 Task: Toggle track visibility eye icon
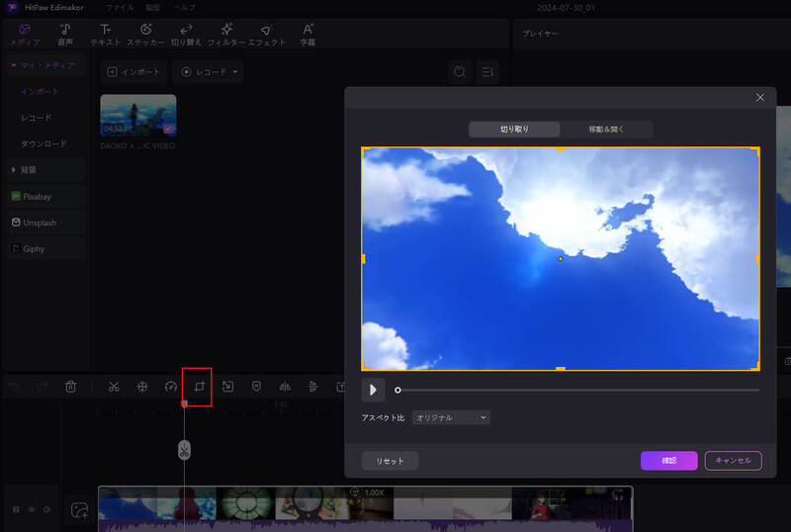[x=32, y=510]
